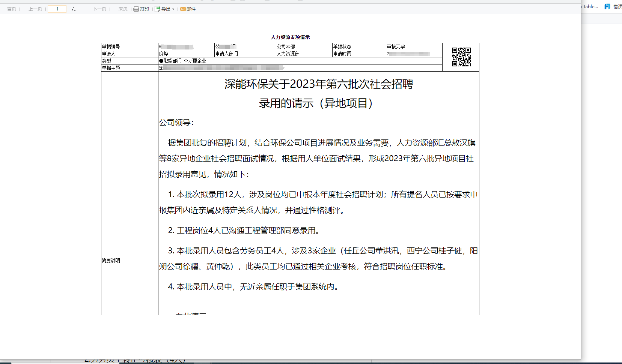Click the 导出 export document icon
Image resolution: width=622 pixels, height=364 pixels.
[x=158, y=9]
